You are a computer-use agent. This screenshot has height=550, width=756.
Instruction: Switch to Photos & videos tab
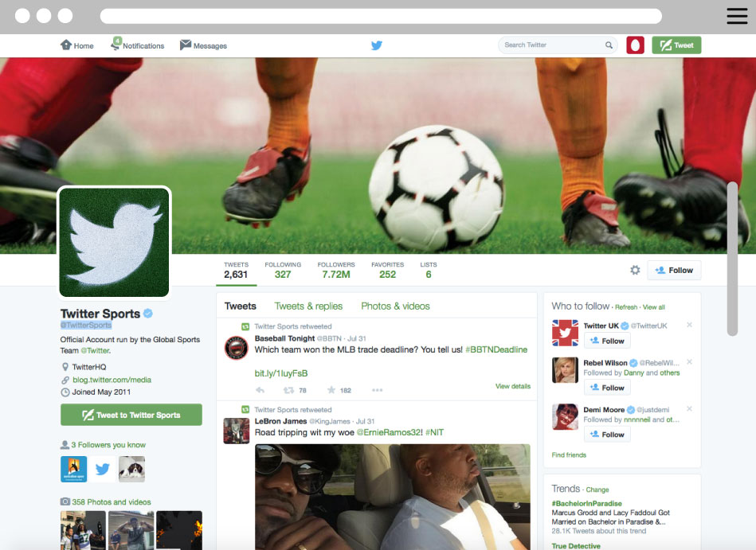pyautogui.click(x=395, y=306)
